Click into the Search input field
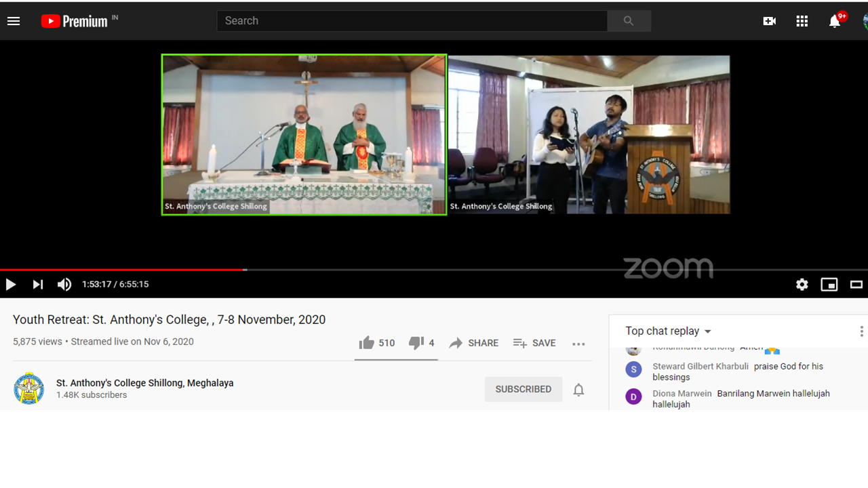Screen dimensions: 868x488 [x=412, y=21]
